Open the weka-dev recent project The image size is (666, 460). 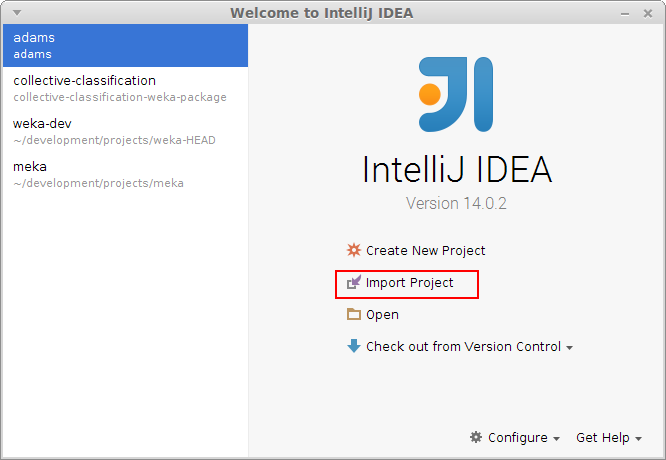coord(124,131)
